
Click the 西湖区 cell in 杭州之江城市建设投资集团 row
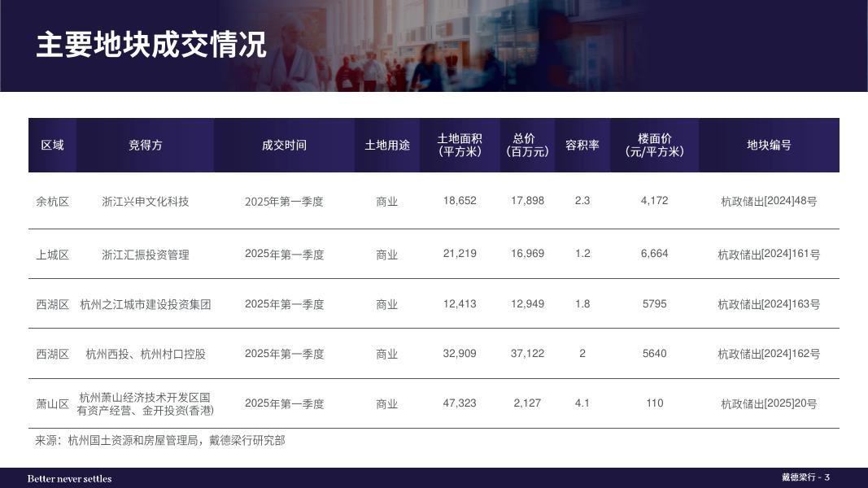[53, 304]
